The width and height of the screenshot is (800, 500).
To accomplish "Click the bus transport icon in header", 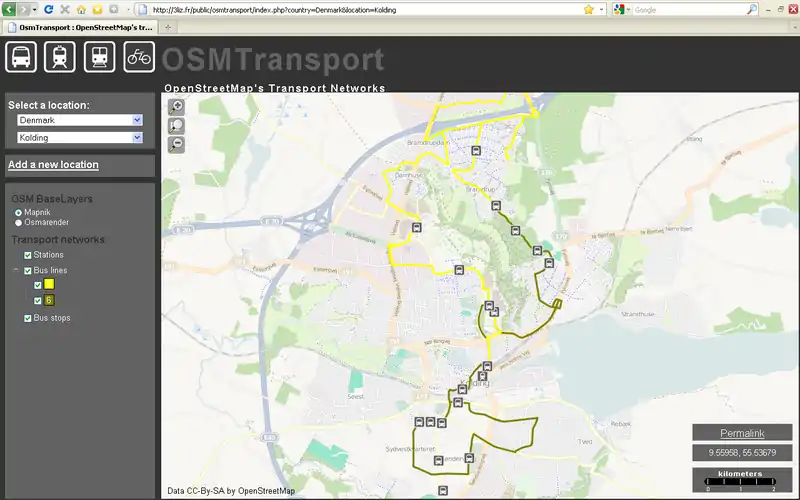I will [21, 57].
